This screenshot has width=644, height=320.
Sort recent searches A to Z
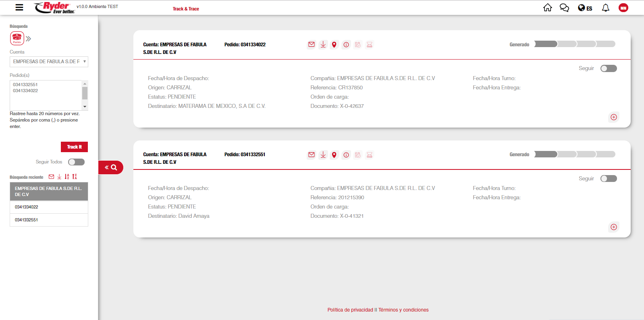point(67,177)
